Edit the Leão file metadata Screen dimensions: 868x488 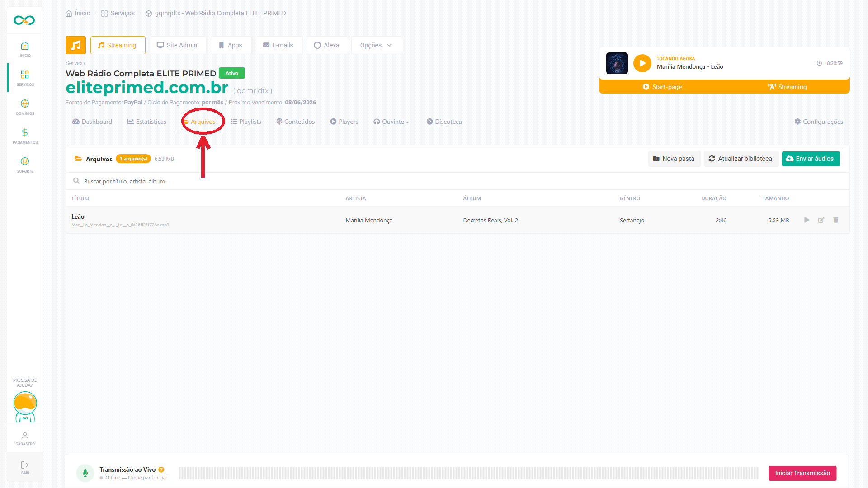click(821, 220)
